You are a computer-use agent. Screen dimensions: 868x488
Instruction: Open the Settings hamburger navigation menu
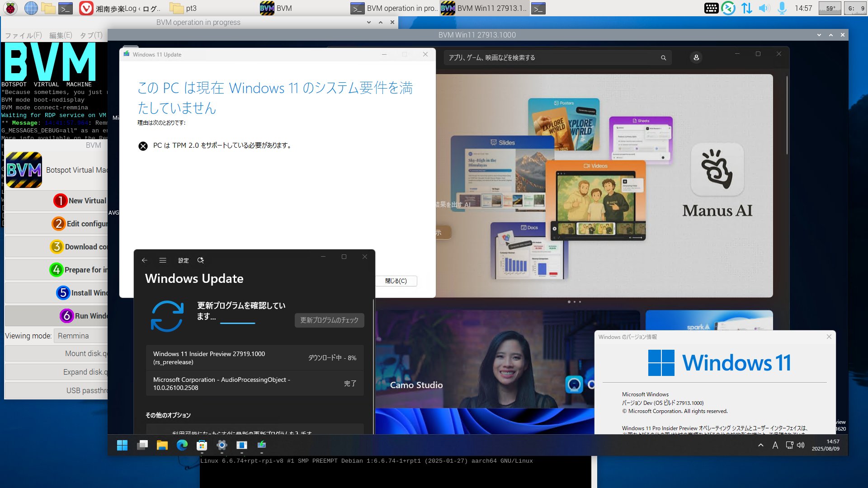pos(163,260)
